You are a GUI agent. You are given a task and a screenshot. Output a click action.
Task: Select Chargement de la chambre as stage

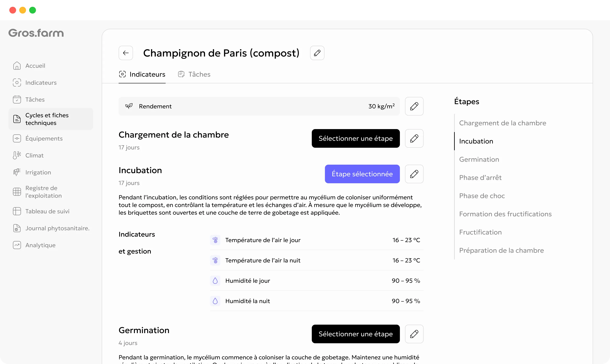click(x=356, y=138)
